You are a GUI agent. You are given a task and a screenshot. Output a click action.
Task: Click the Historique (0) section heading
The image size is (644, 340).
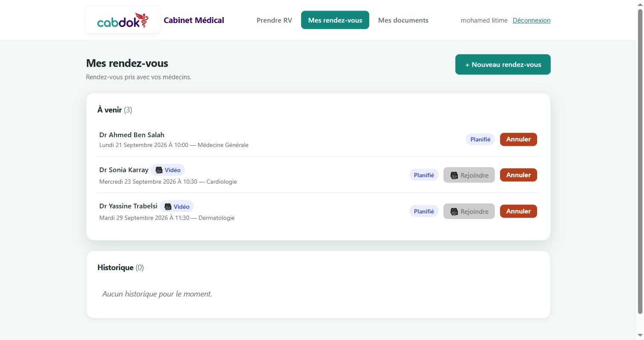pyautogui.click(x=121, y=268)
